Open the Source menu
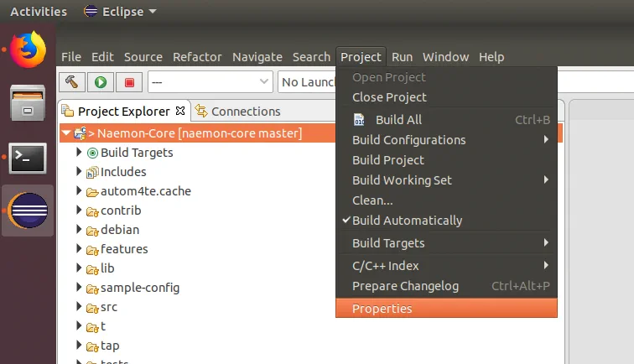The image size is (634, 364). coord(143,57)
